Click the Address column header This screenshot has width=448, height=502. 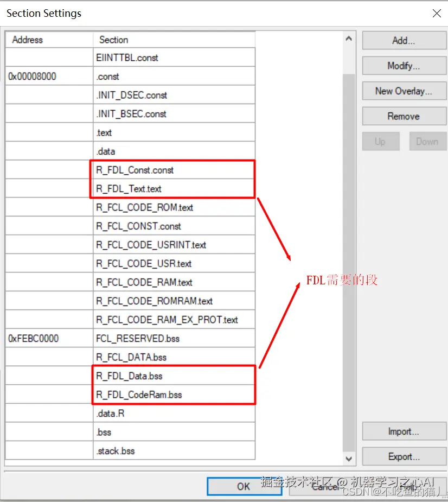point(49,40)
